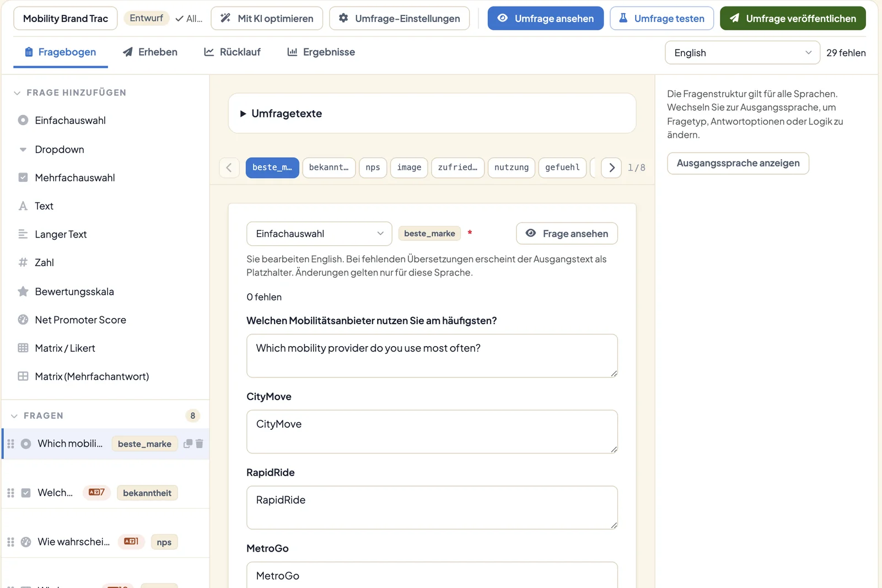Screen dimensions: 882x588
Task: Click Ausgangssprache anzeigen
Action: [738, 163]
